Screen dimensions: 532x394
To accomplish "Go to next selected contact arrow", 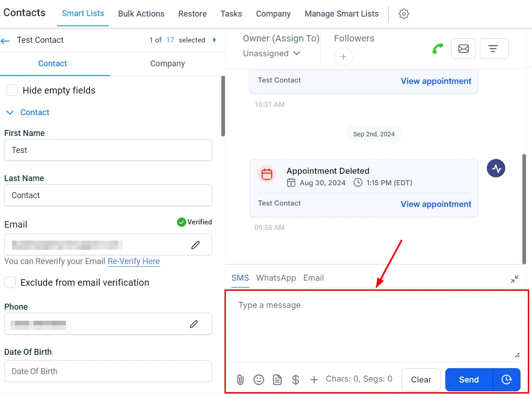I will click(x=214, y=40).
